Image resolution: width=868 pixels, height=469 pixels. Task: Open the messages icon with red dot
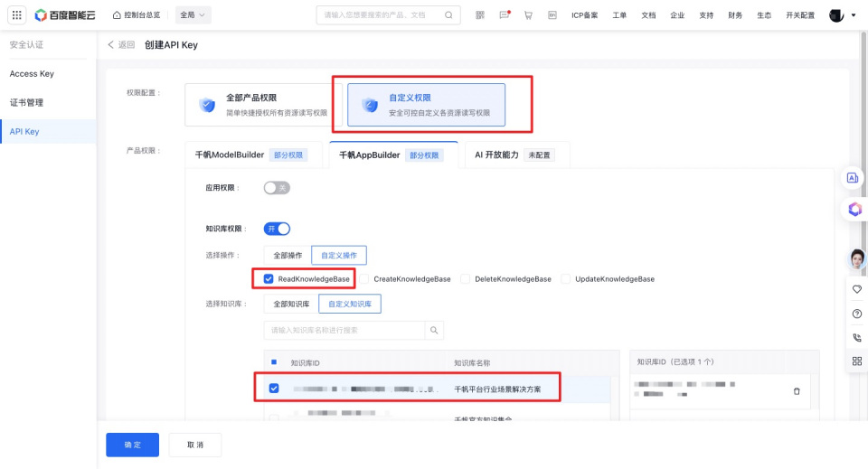[505, 15]
